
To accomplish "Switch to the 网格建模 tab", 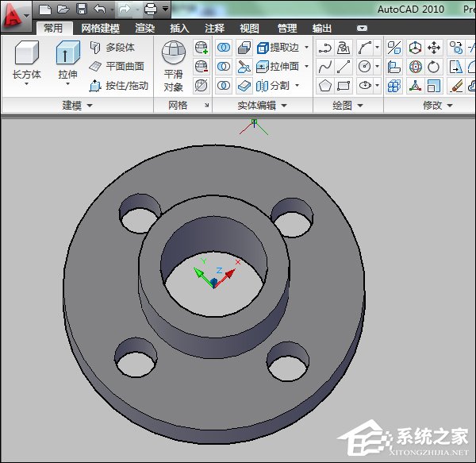I will click(101, 29).
